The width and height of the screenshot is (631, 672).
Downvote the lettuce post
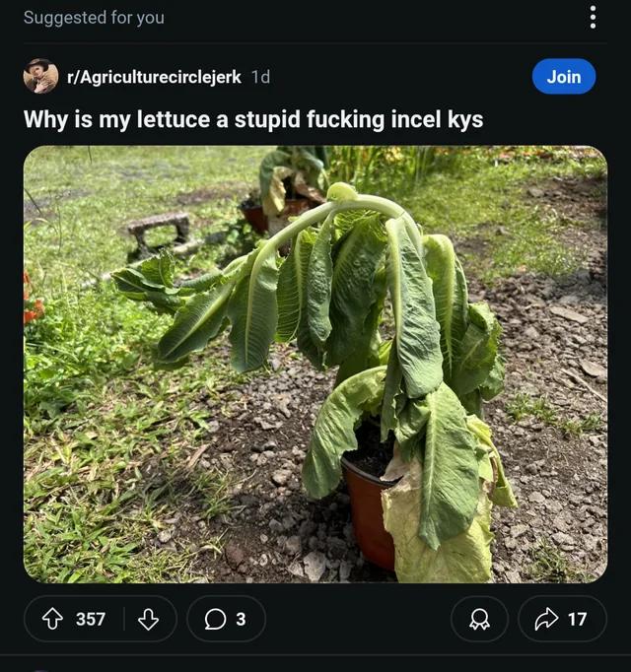148,619
